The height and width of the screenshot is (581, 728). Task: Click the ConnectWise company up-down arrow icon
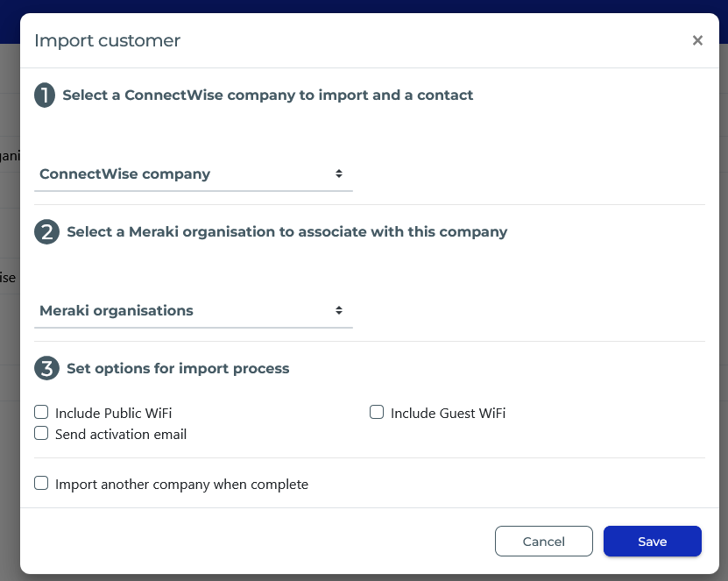click(339, 174)
